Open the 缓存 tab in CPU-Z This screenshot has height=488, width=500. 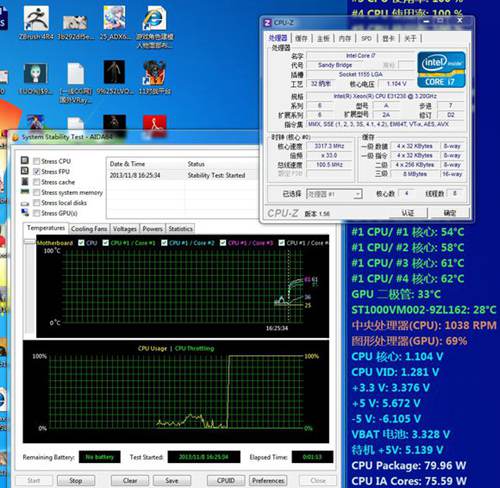[x=301, y=38]
